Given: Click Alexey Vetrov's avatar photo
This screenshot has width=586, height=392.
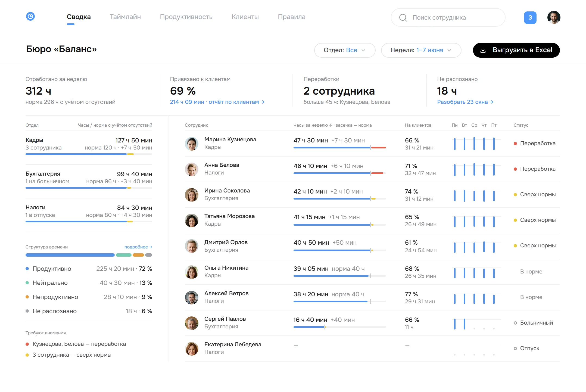Looking at the screenshot, I should [x=192, y=297].
